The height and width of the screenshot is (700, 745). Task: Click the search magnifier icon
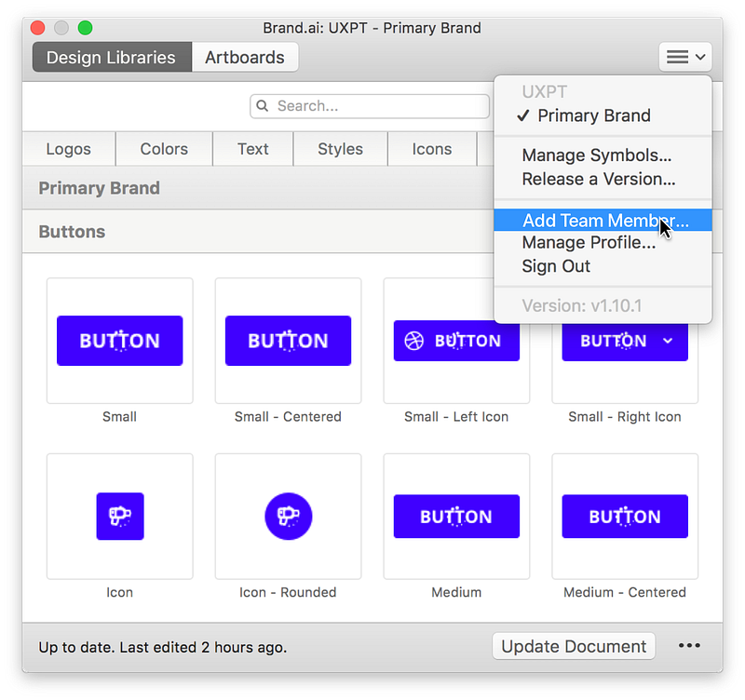pos(263,105)
